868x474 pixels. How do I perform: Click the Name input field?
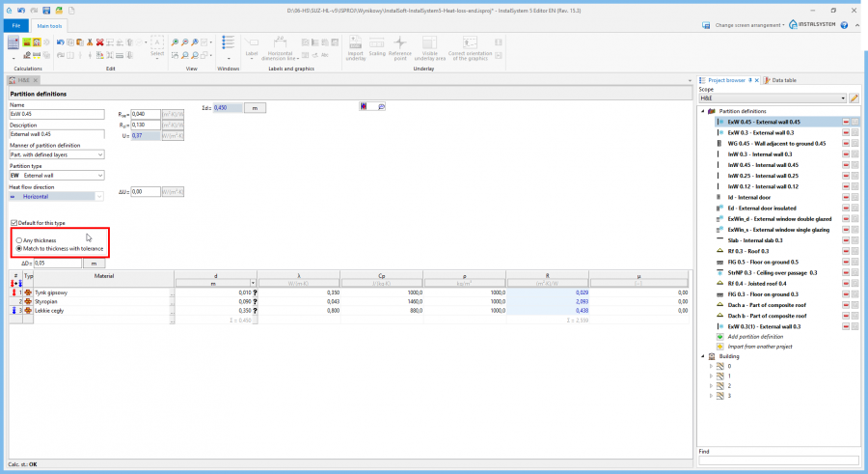pos(56,114)
